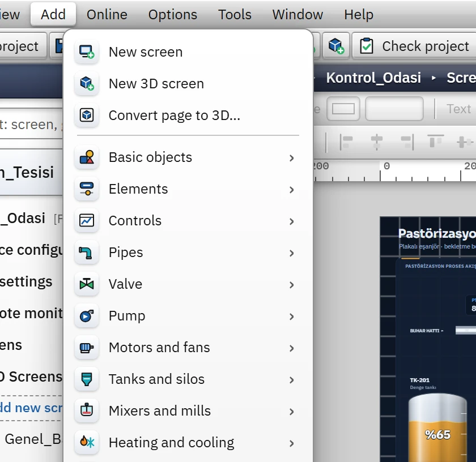Click the Pastörizasyon screen title text

pos(437,233)
